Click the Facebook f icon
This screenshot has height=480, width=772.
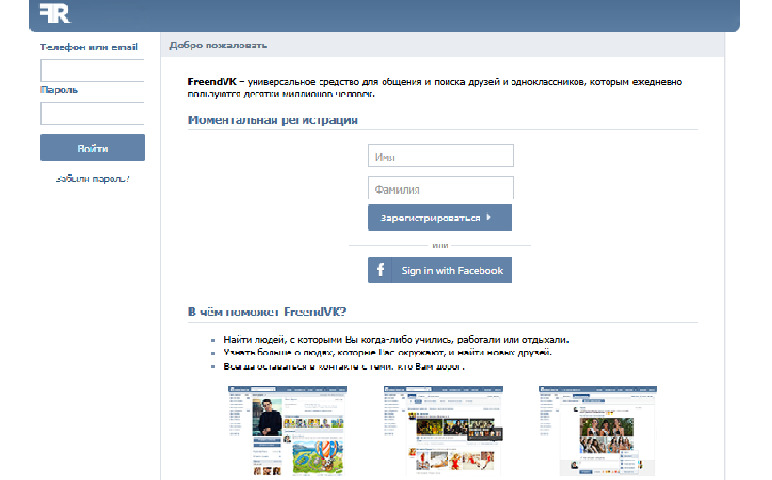(380, 270)
